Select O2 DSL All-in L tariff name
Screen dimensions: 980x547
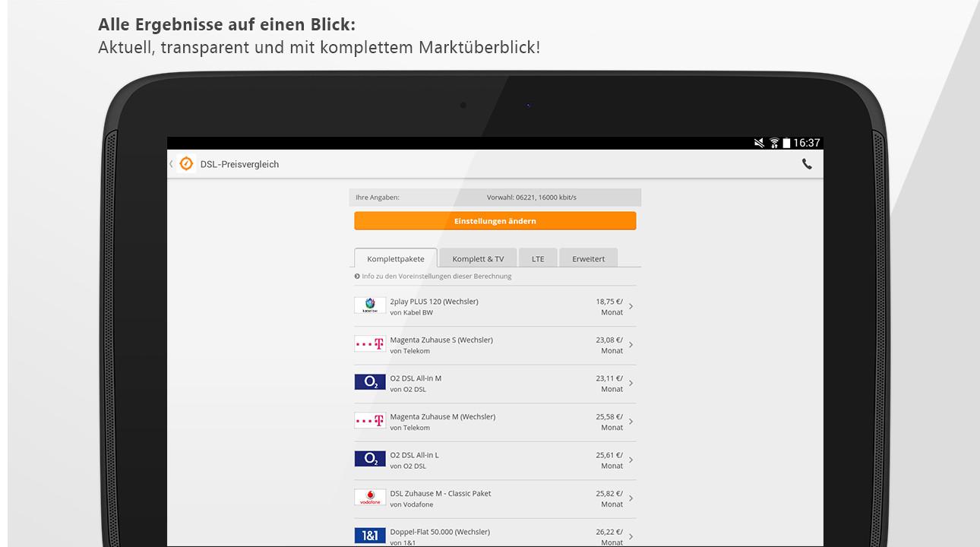coord(415,455)
